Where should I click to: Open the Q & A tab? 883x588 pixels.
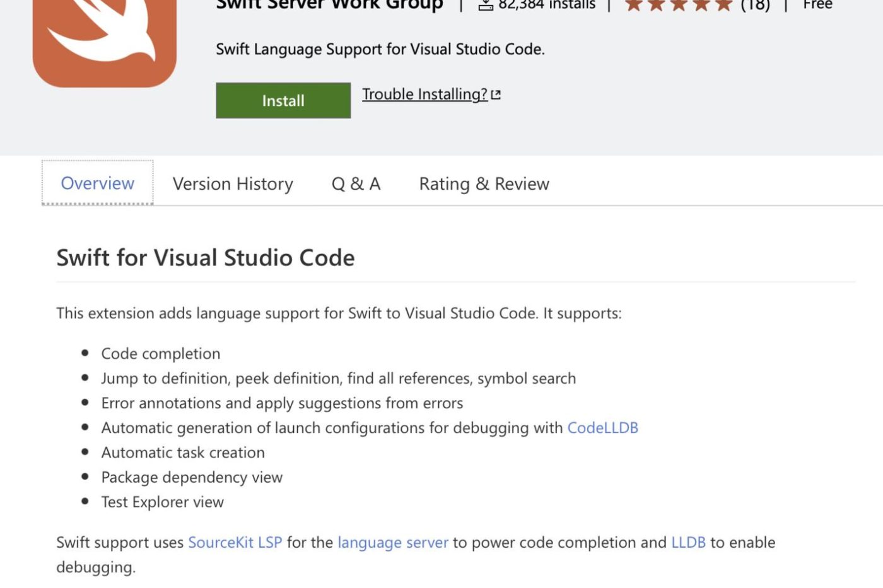(x=356, y=183)
